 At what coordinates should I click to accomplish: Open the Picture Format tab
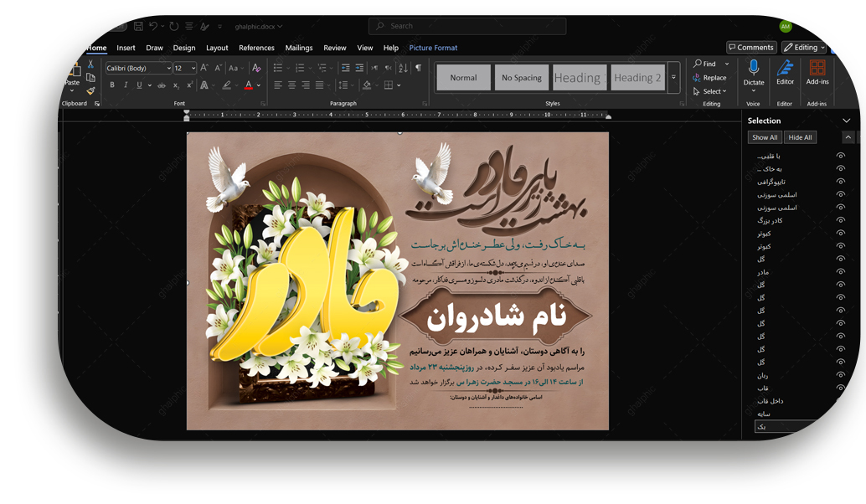tap(433, 48)
